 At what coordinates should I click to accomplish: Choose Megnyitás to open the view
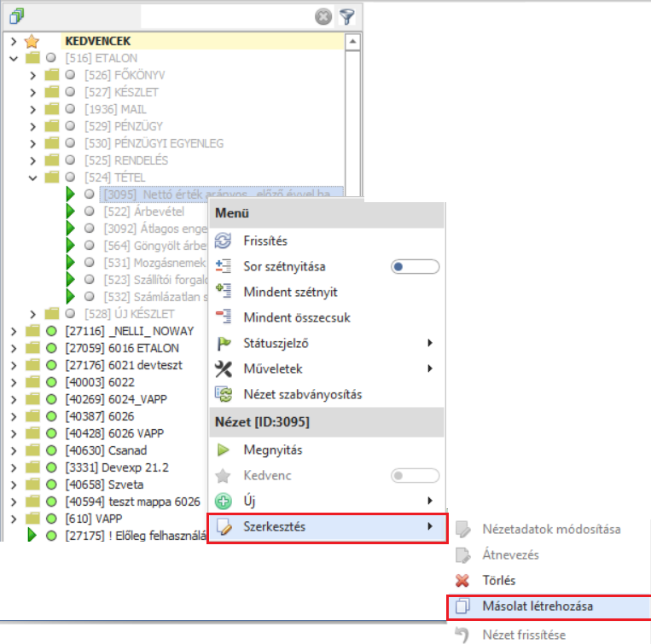(x=272, y=450)
